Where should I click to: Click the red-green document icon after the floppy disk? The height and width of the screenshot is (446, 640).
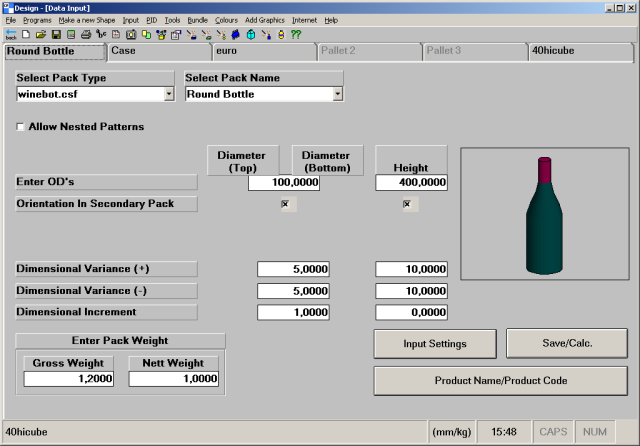tap(71, 35)
